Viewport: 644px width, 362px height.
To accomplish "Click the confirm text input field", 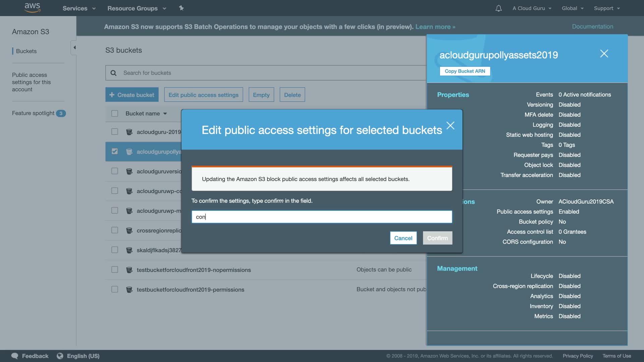I will coord(321,217).
